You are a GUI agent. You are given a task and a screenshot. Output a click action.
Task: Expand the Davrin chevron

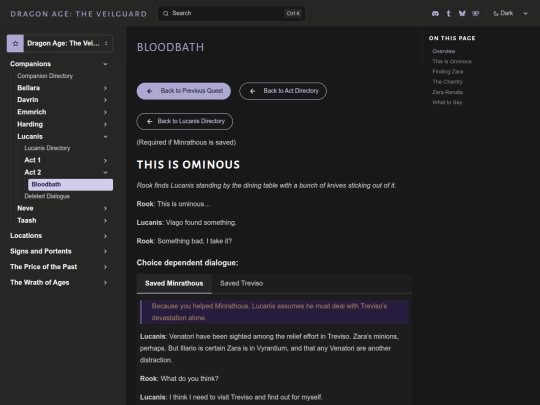click(x=105, y=100)
